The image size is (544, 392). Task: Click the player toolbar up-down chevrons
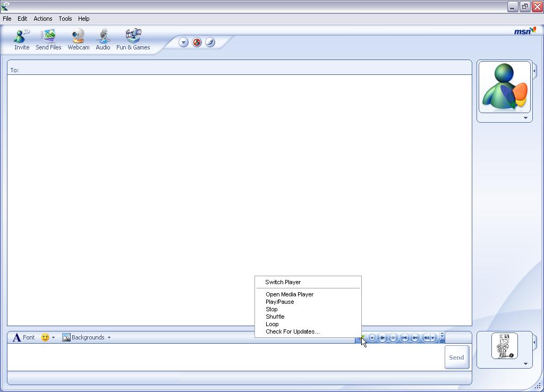click(x=442, y=335)
